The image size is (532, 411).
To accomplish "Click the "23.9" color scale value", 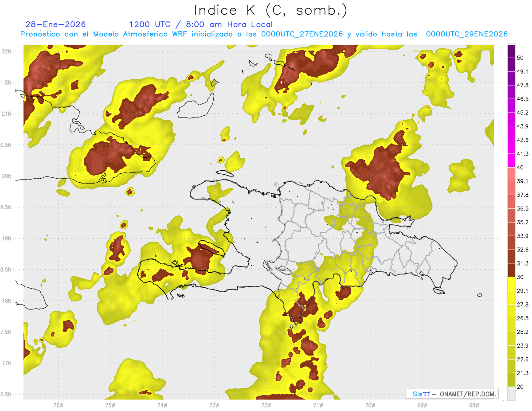I will click(x=523, y=345).
